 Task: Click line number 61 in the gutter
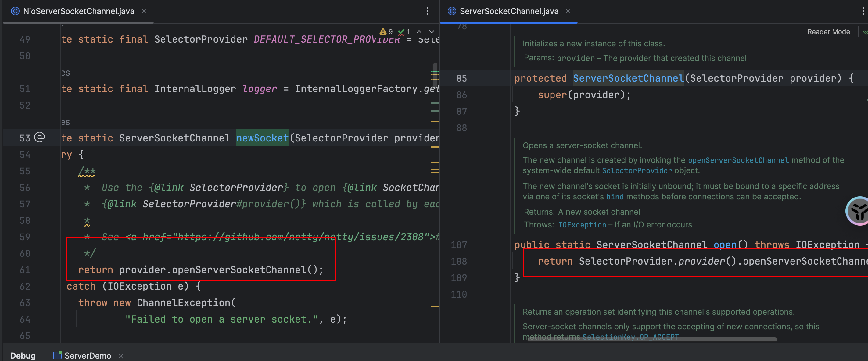pyautogui.click(x=25, y=270)
